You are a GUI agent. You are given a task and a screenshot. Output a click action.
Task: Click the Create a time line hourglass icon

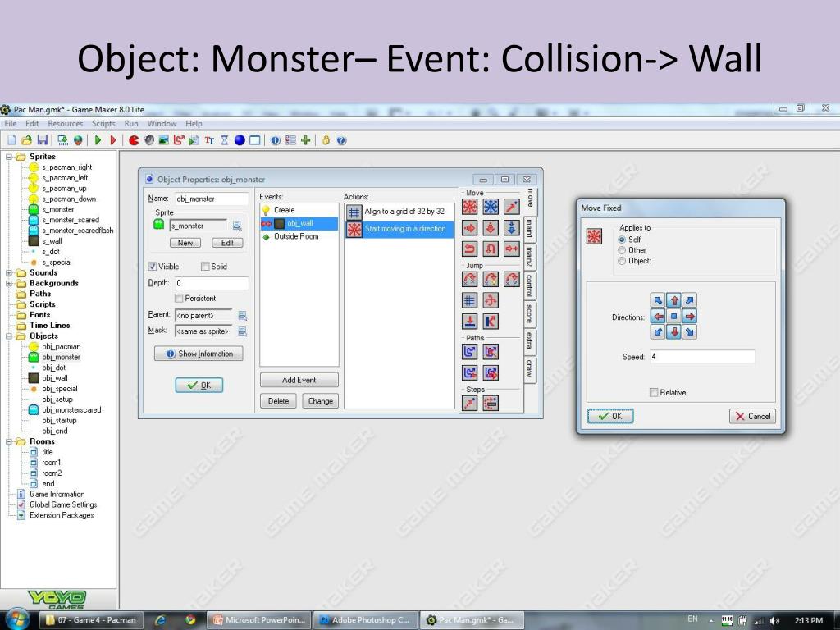(225, 140)
